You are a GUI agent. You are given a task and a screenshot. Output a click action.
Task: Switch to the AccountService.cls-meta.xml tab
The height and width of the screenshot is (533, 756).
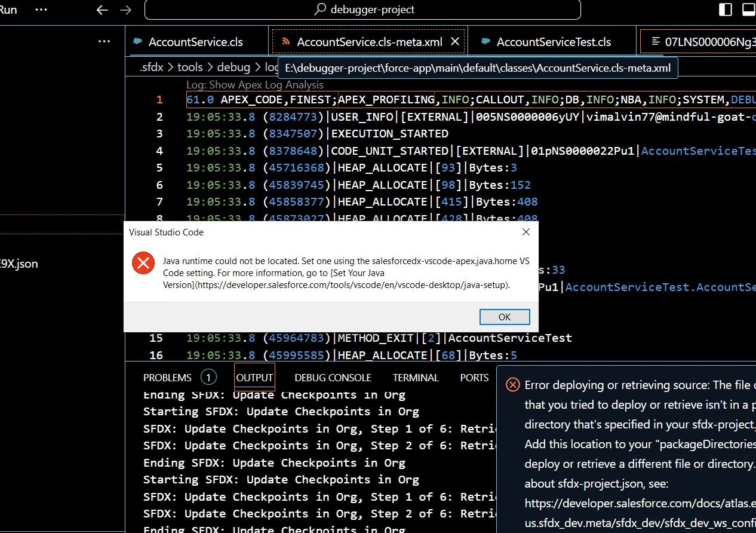[370, 42]
